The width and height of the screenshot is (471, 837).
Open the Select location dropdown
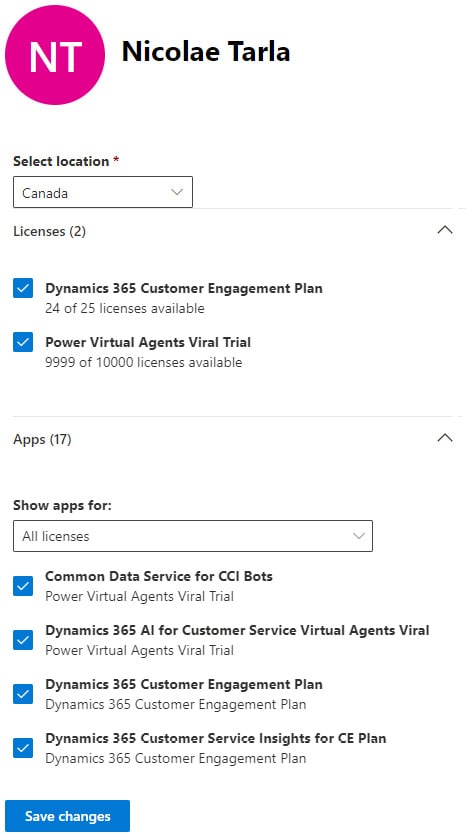click(103, 192)
